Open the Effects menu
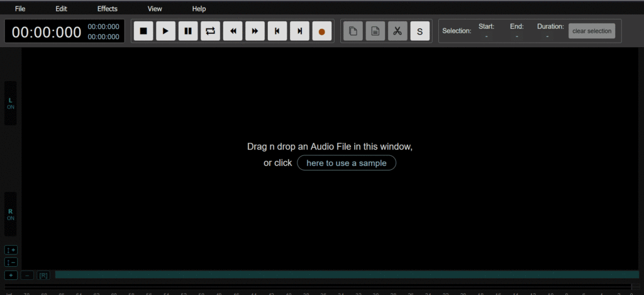The width and height of the screenshot is (644, 295). (x=108, y=9)
